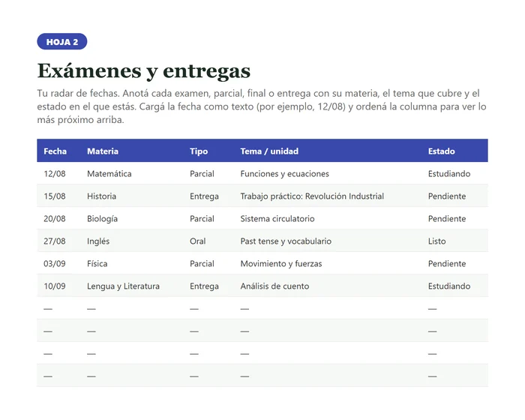Select the Análisis de cuento cell
525x420 pixels.
(274, 286)
